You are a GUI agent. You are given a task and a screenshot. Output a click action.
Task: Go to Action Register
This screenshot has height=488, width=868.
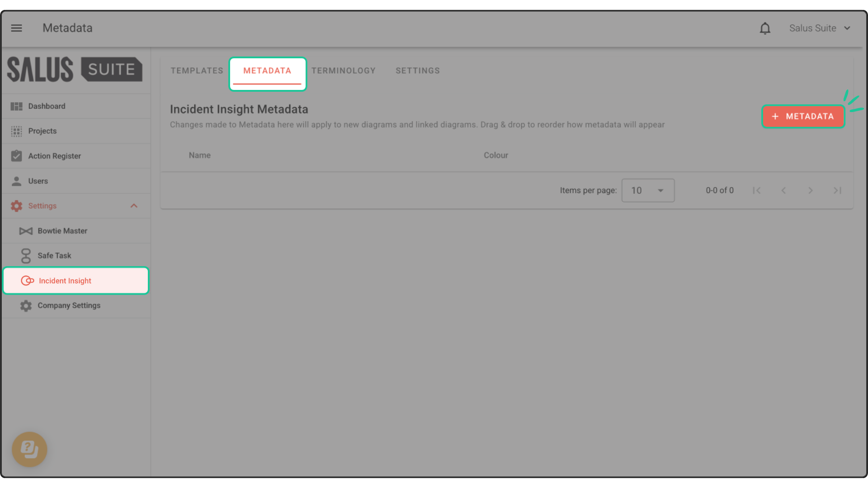pyautogui.click(x=54, y=156)
